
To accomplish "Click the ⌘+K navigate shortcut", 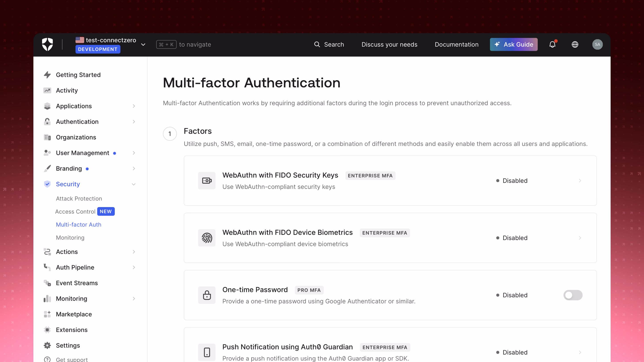I will [x=166, y=44].
